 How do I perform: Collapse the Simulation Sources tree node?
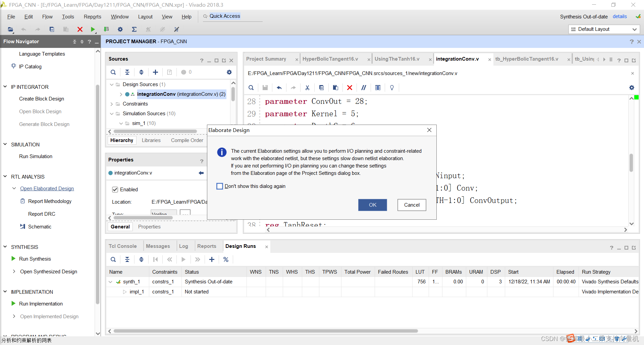pos(112,114)
